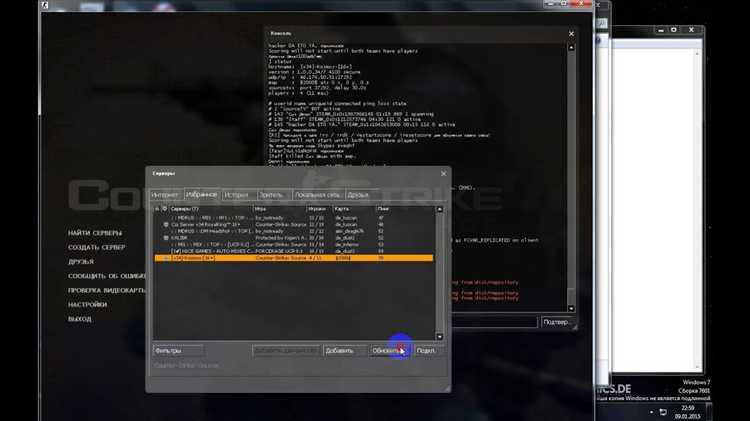Close the Серверы browser window
The width and height of the screenshot is (750, 421).
pos(441,173)
